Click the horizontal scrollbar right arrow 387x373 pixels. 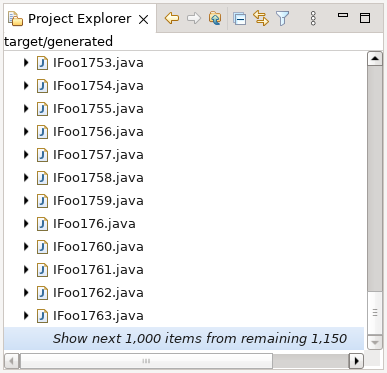point(356,361)
